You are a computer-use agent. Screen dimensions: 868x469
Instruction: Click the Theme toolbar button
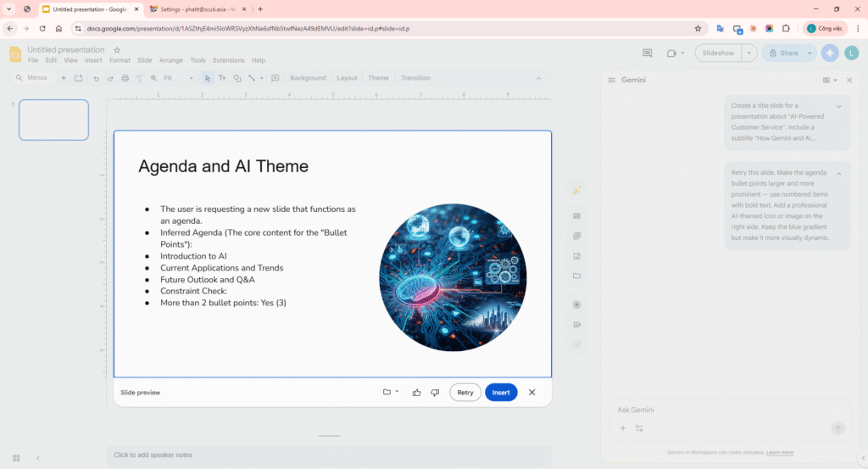point(379,78)
